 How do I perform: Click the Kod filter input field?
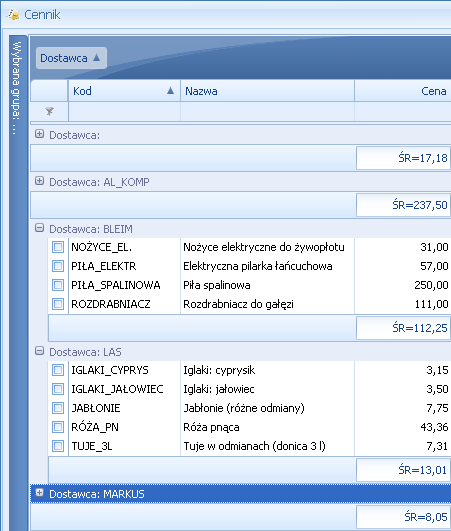tap(124, 111)
